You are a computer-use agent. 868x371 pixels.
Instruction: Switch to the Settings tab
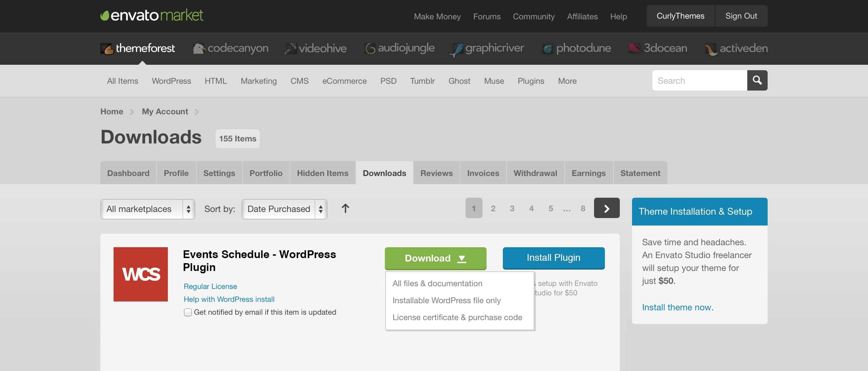click(219, 173)
